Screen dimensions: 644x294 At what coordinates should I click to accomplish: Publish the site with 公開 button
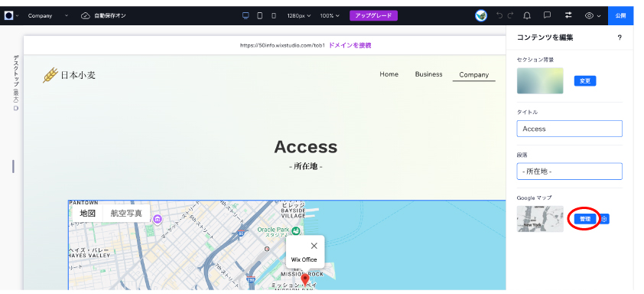coord(620,15)
